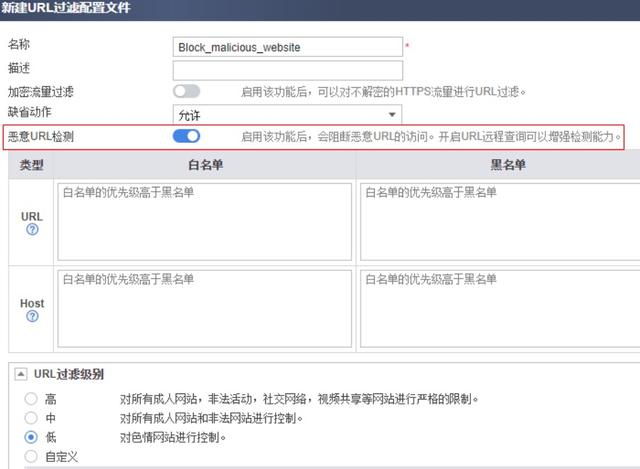Viewport: 640px width, 469px height.
Task: Open the Host type help icon
Action: click(x=32, y=316)
